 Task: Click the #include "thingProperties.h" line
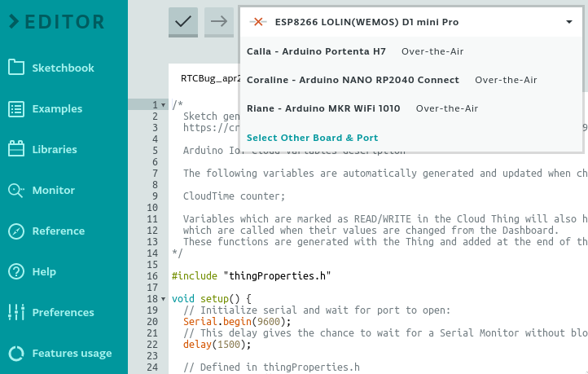point(252,276)
